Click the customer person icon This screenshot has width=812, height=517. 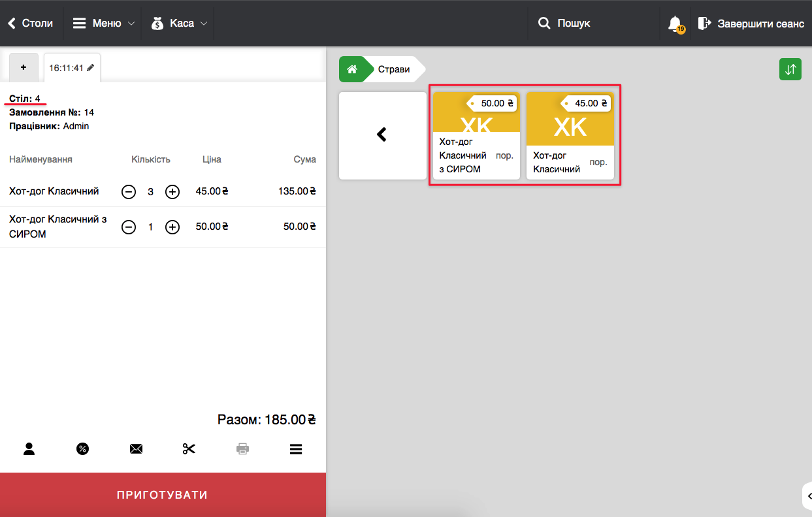(29, 448)
